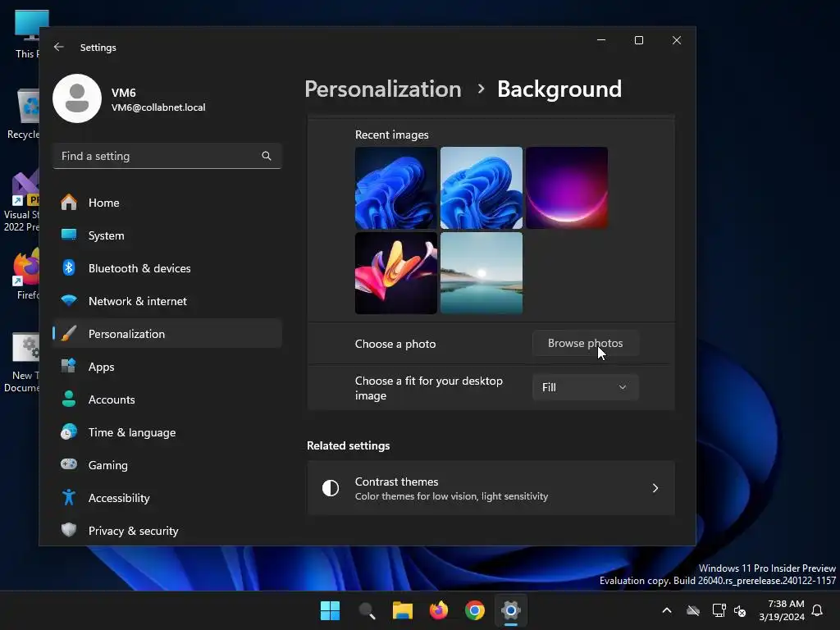Open the clock showing 7:38 AM
This screenshot has width=840, height=630.
point(782,610)
